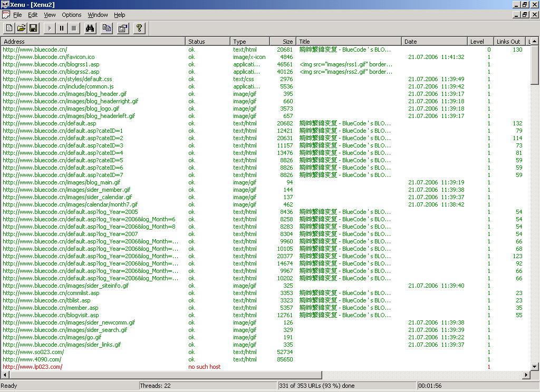Open the Edit menu
This screenshot has height=392, width=540.
click(33, 15)
